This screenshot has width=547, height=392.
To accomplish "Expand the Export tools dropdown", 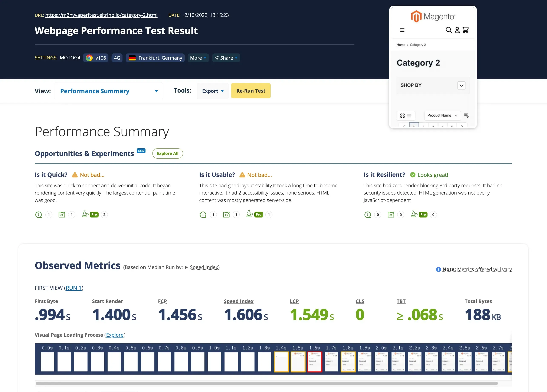I will 213,91.
